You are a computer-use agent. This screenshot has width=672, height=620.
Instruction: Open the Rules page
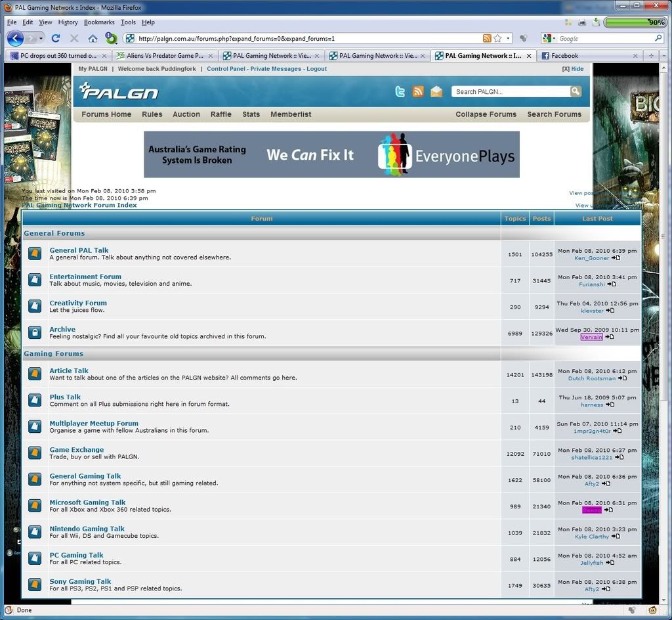pos(152,114)
